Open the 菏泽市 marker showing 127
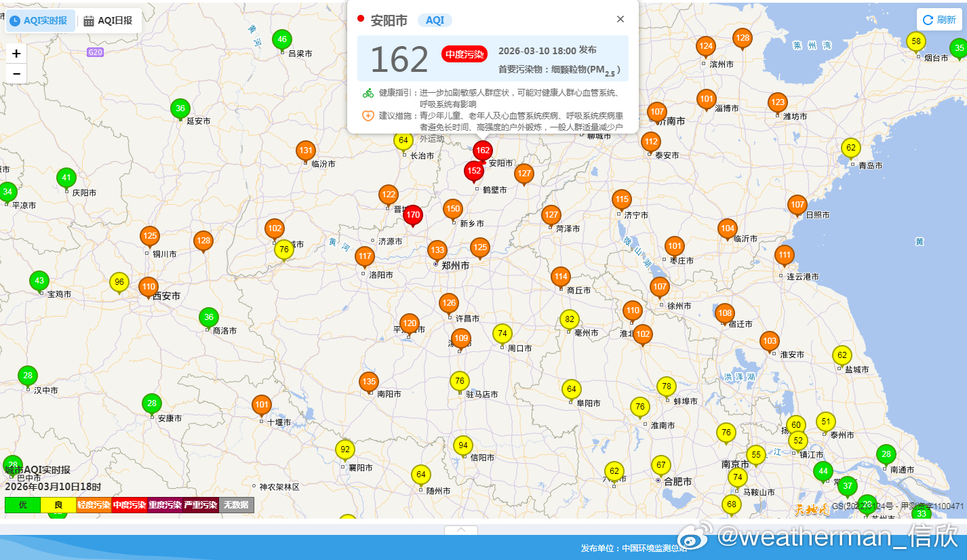This screenshot has width=967, height=560. pos(551,216)
